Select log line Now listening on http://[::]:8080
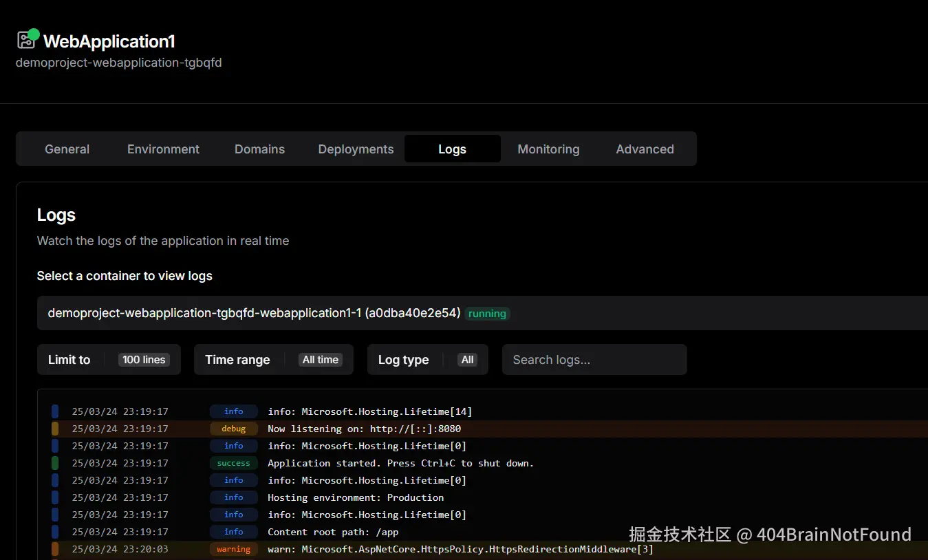This screenshot has height=560, width=928. 364,429
